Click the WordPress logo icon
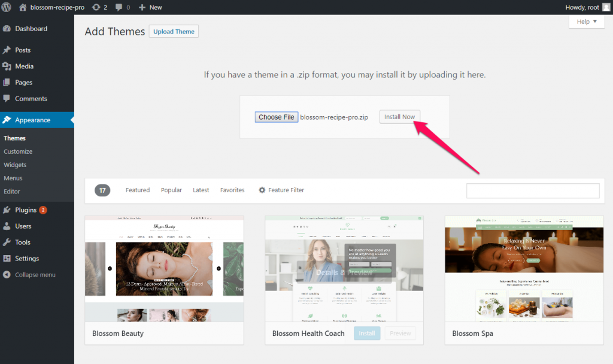 6,7
